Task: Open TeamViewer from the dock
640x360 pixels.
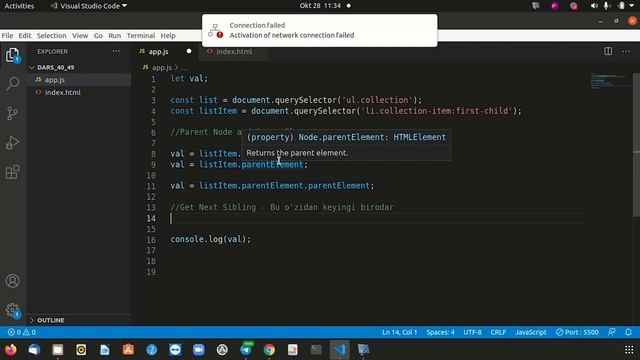Action: point(175,350)
